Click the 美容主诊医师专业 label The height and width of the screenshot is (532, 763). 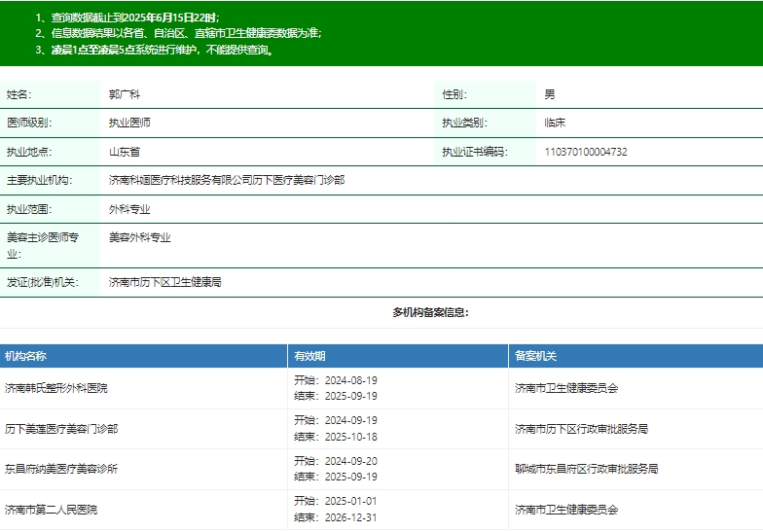tap(43, 245)
